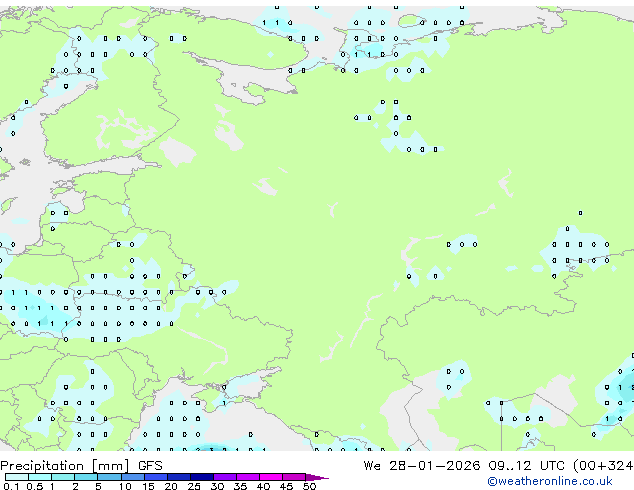
Task: Click the 45 to 50 mm legend swatch
Action: (294, 477)
